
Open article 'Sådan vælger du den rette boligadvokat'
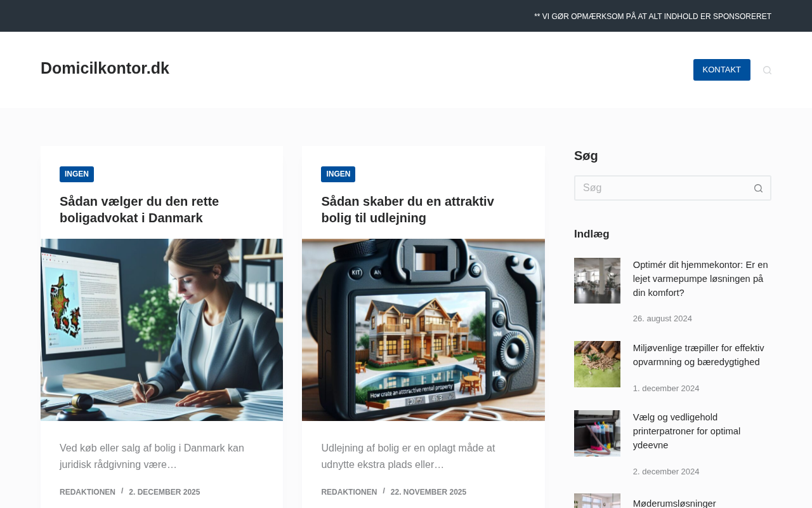139,210
